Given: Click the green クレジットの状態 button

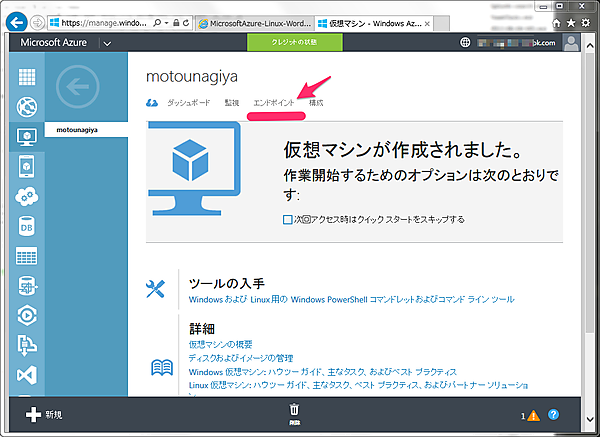Looking at the screenshot, I should tap(295, 42).
